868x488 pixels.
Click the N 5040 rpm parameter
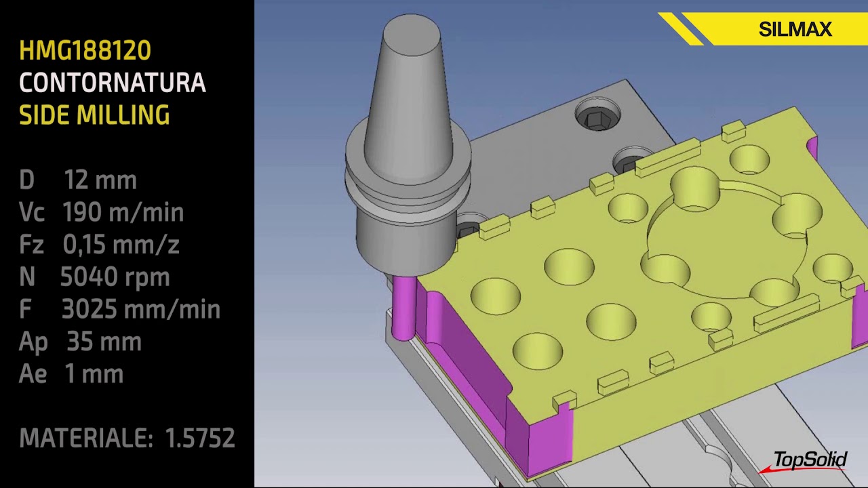click(94, 277)
